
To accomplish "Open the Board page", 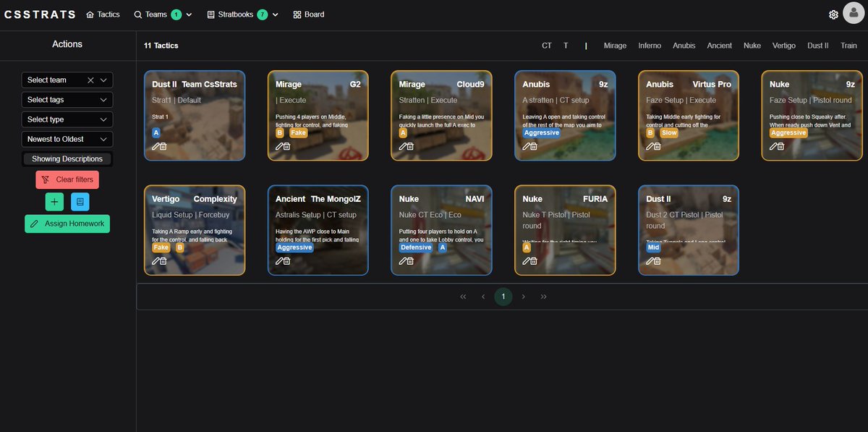I will (x=309, y=14).
